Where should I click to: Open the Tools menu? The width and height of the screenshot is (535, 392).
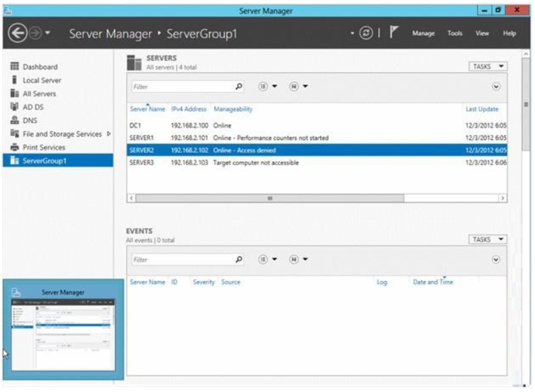(455, 33)
